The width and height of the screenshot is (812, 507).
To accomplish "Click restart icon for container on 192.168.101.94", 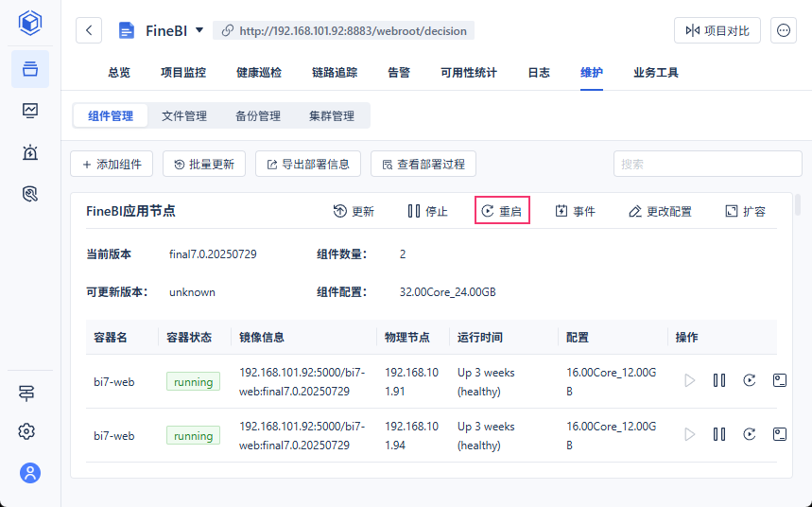I will (750, 434).
